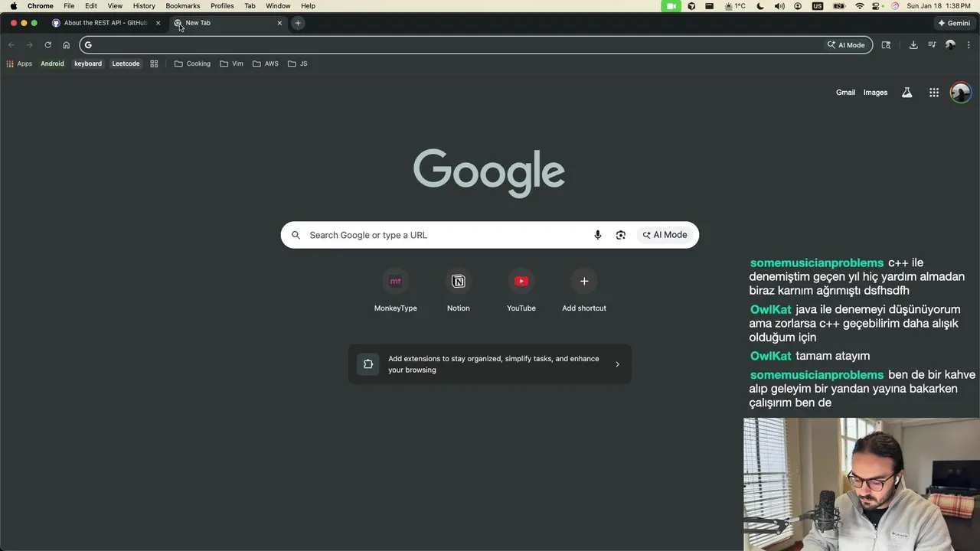Open the US input source menu
The height and width of the screenshot is (551, 980).
(x=818, y=6)
